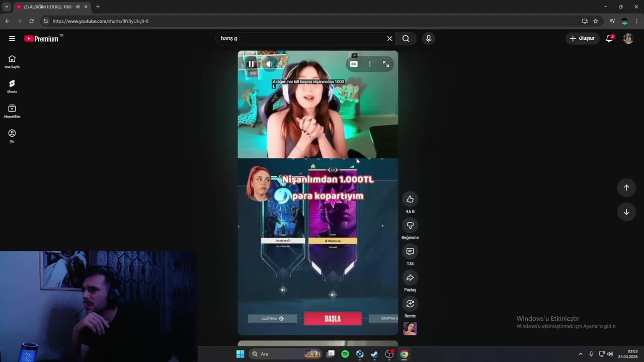Open Chrome three-dot menu

(637, 21)
